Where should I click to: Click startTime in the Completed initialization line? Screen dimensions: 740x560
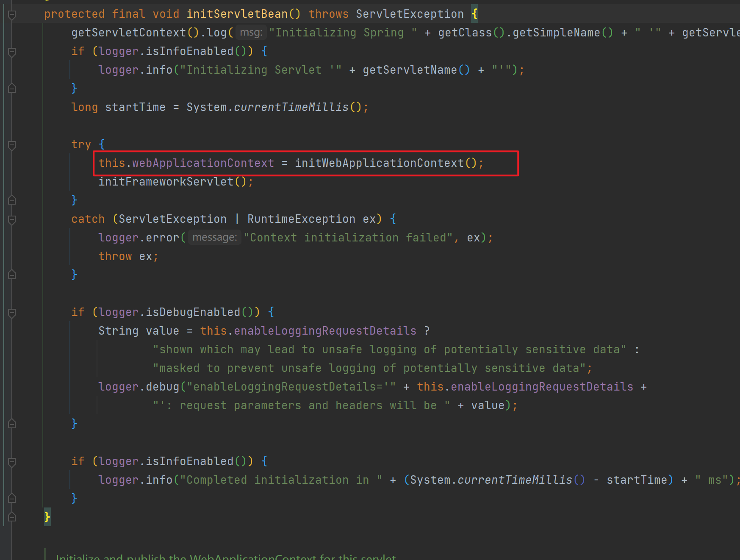coord(637,480)
